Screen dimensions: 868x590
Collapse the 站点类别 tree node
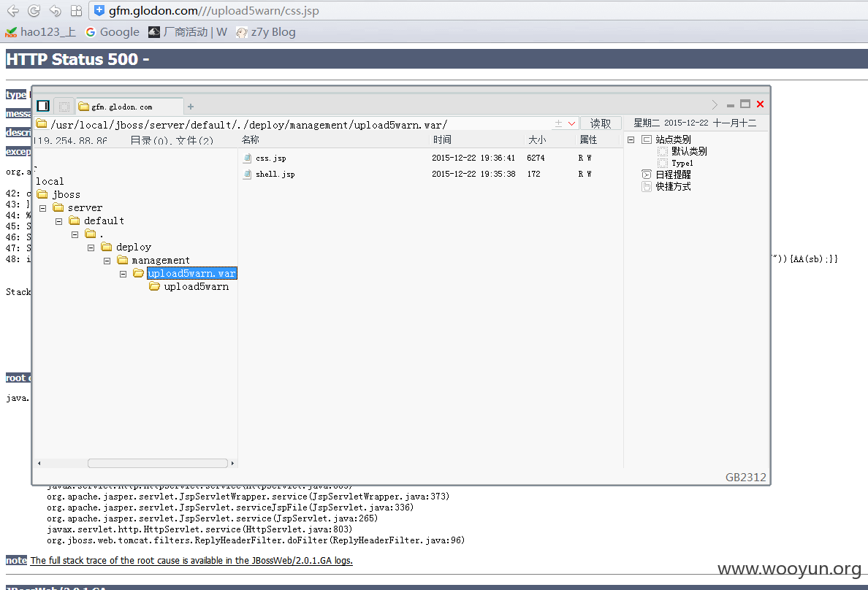point(631,140)
